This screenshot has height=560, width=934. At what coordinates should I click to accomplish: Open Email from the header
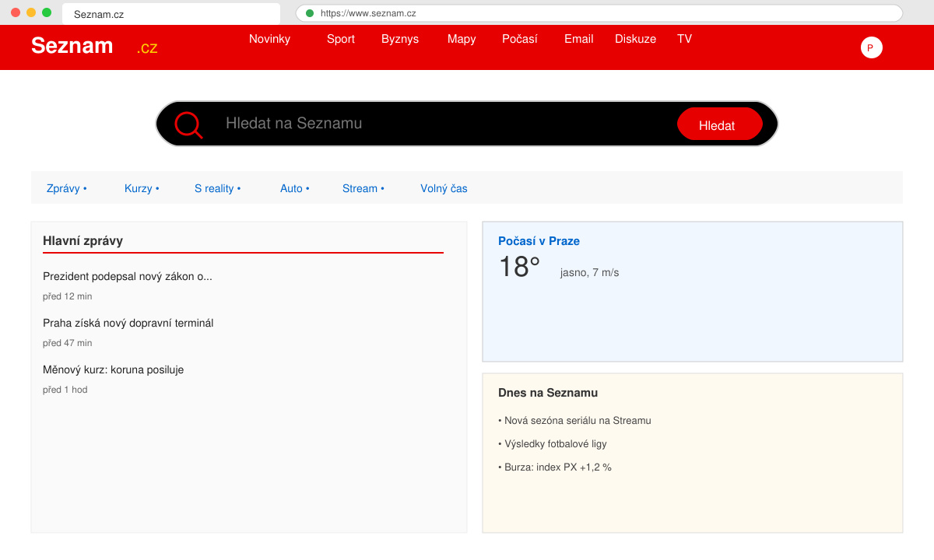pos(579,39)
